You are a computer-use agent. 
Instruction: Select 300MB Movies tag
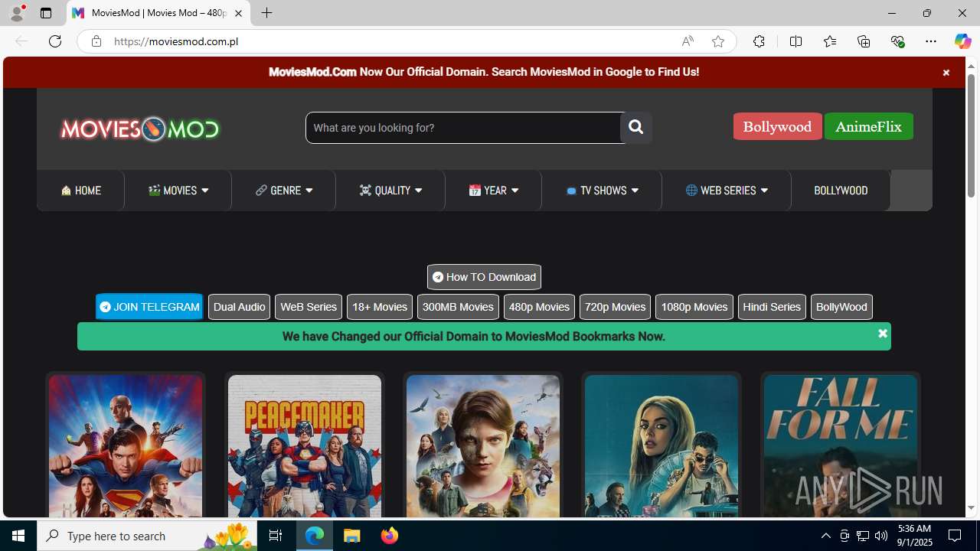coord(458,307)
